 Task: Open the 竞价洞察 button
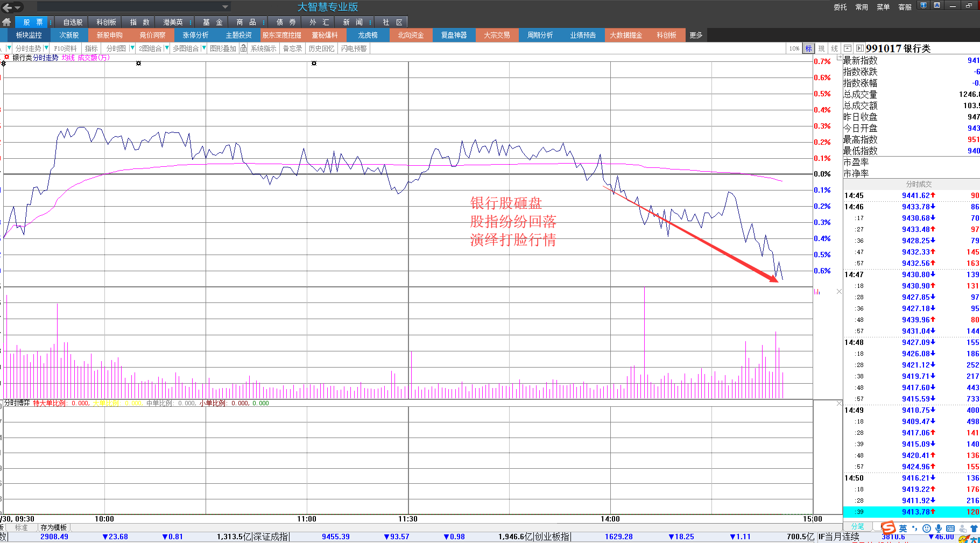tap(152, 35)
